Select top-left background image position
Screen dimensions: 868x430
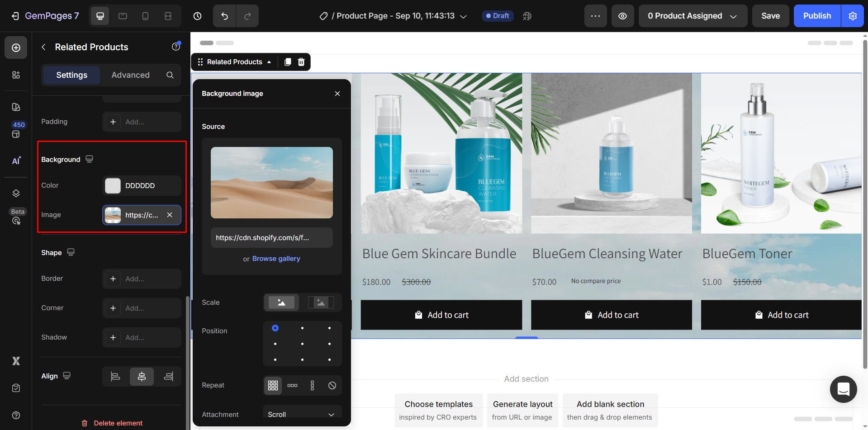click(275, 328)
